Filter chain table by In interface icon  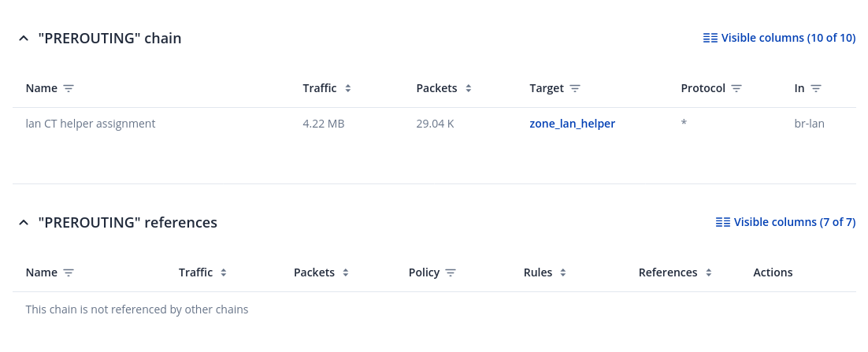click(x=816, y=89)
